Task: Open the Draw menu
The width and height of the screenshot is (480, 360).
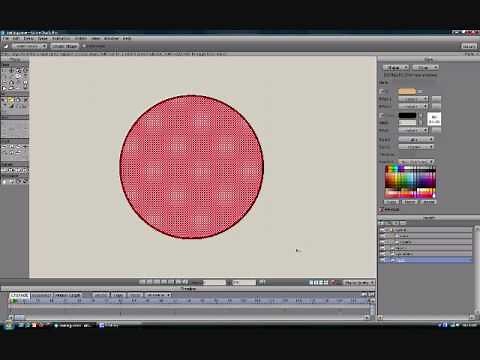Action: [29, 39]
